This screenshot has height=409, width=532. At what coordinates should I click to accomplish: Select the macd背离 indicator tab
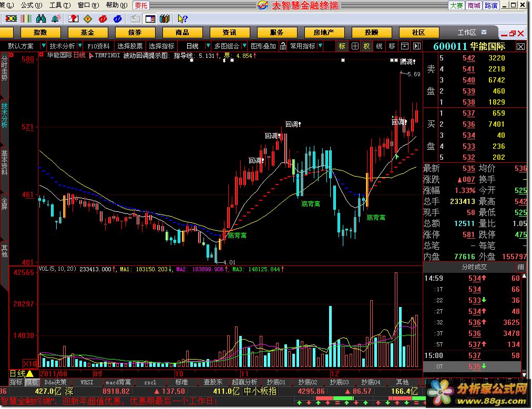tap(118, 382)
